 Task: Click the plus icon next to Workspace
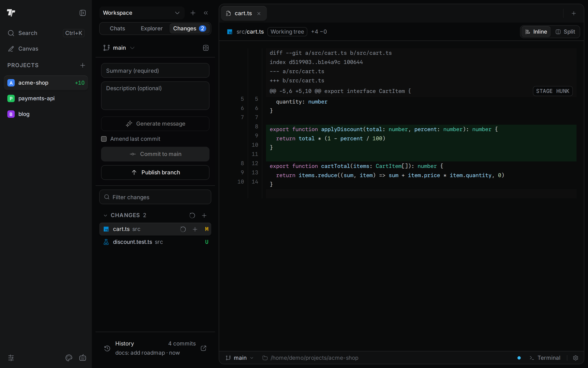(x=193, y=13)
